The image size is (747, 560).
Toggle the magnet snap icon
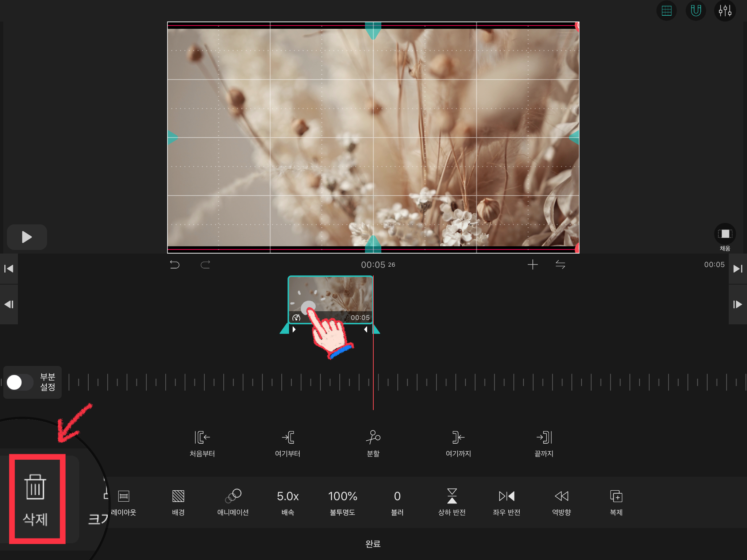[x=696, y=11]
